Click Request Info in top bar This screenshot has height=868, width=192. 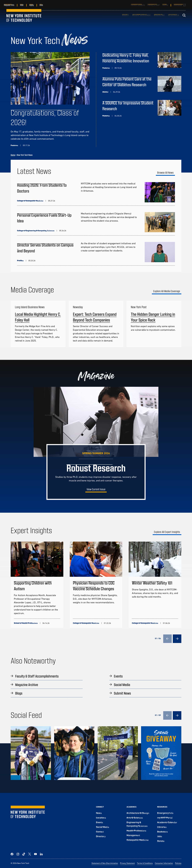click(9, 5)
